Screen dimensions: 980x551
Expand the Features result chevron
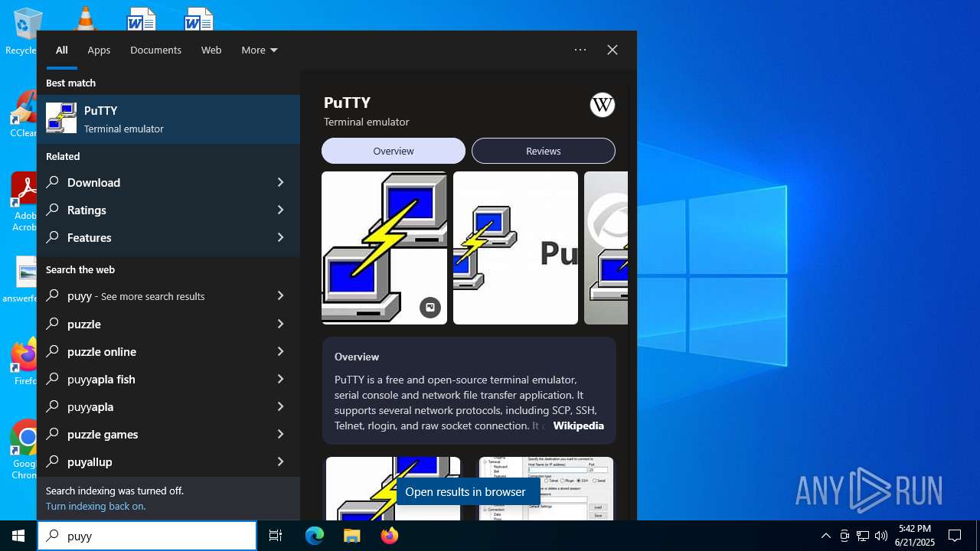click(280, 237)
